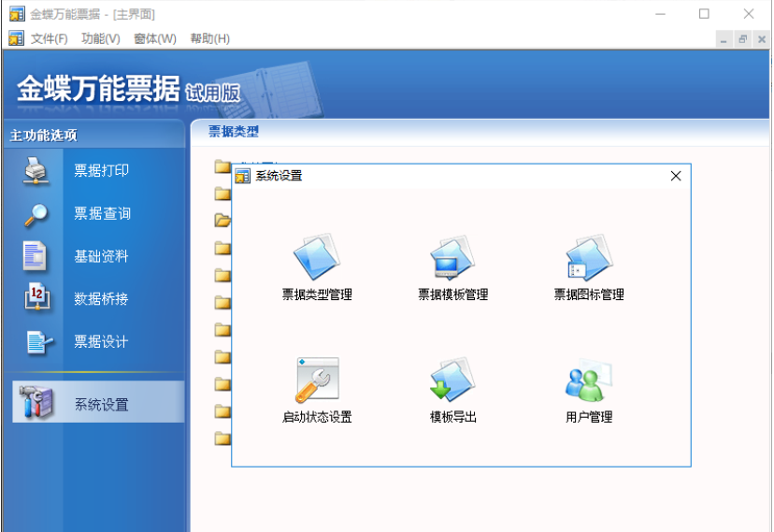Click 模板导出 text label
The height and width of the screenshot is (532, 774).
click(x=453, y=417)
